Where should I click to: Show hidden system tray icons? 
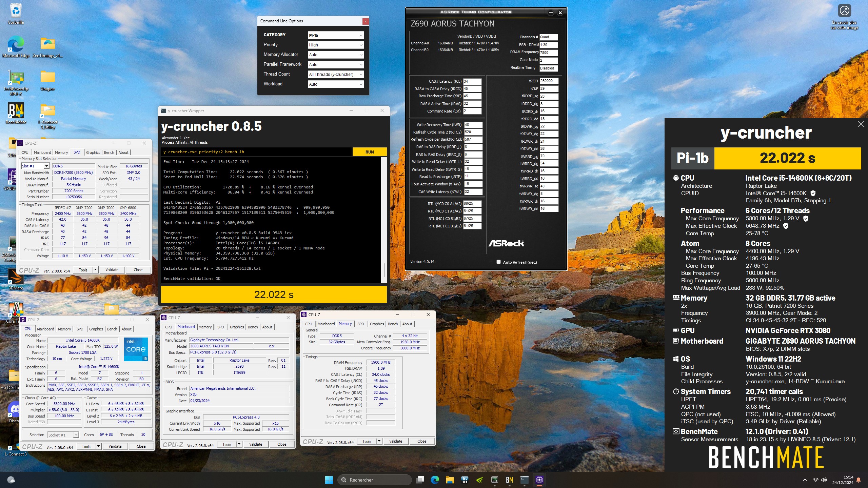tap(805, 480)
